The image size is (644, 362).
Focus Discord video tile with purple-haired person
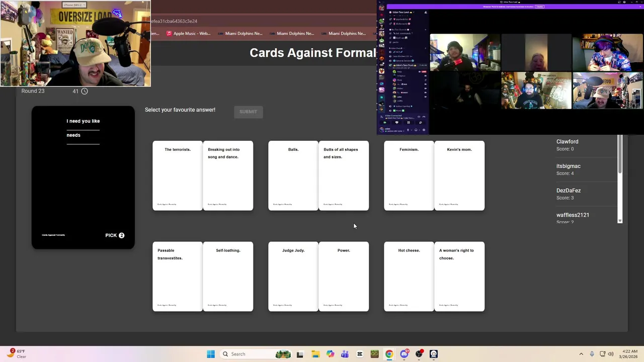[607, 52]
